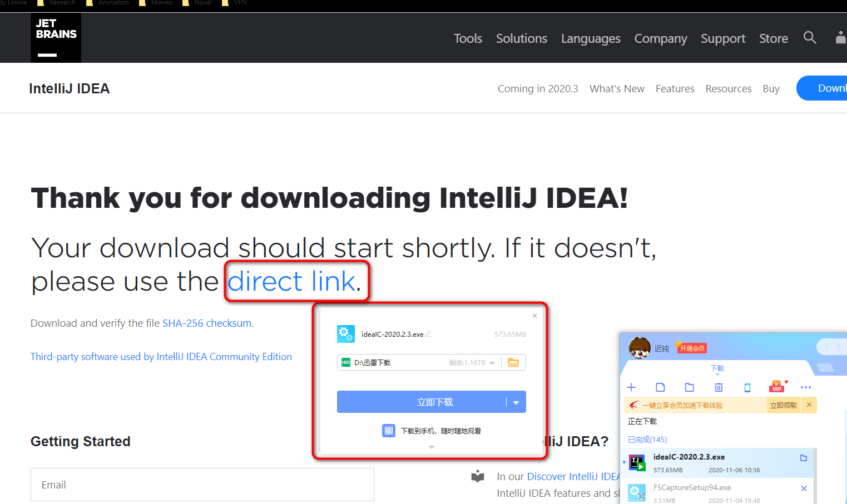This screenshot has width=847, height=504.
Task: Open Resources section
Action: pyautogui.click(x=729, y=88)
